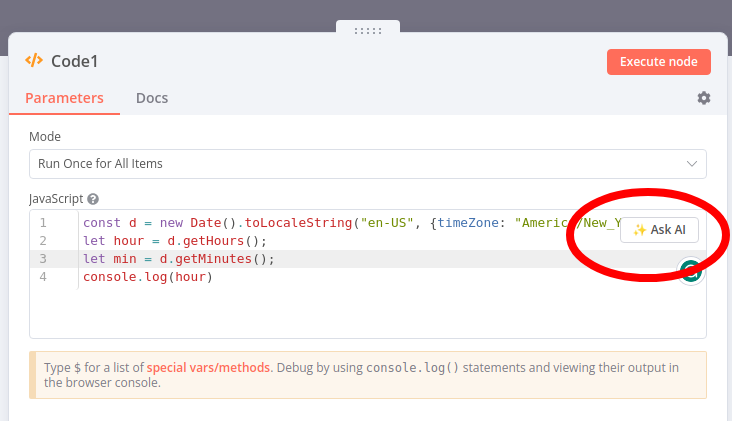Click the let hour code line
732x421 pixels.
point(175,241)
